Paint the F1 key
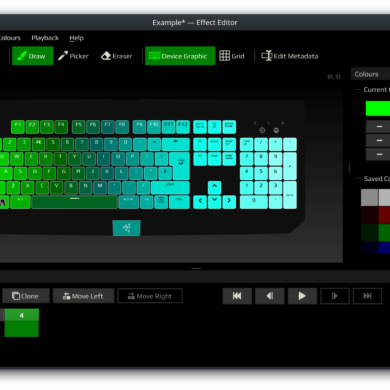Screen dimensions: 390x390 coord(18,127)
